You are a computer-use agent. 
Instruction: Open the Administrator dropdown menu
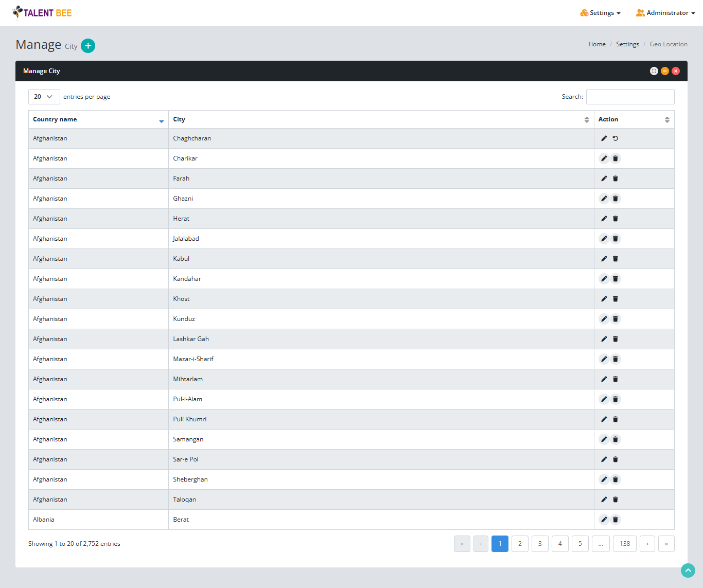coord(665,13)
